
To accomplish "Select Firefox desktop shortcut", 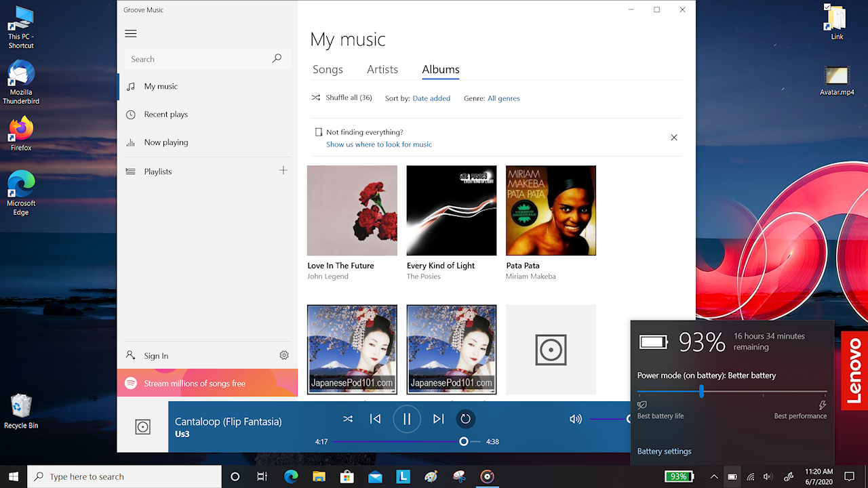I will pyautogui.click(x=21, y=133).
